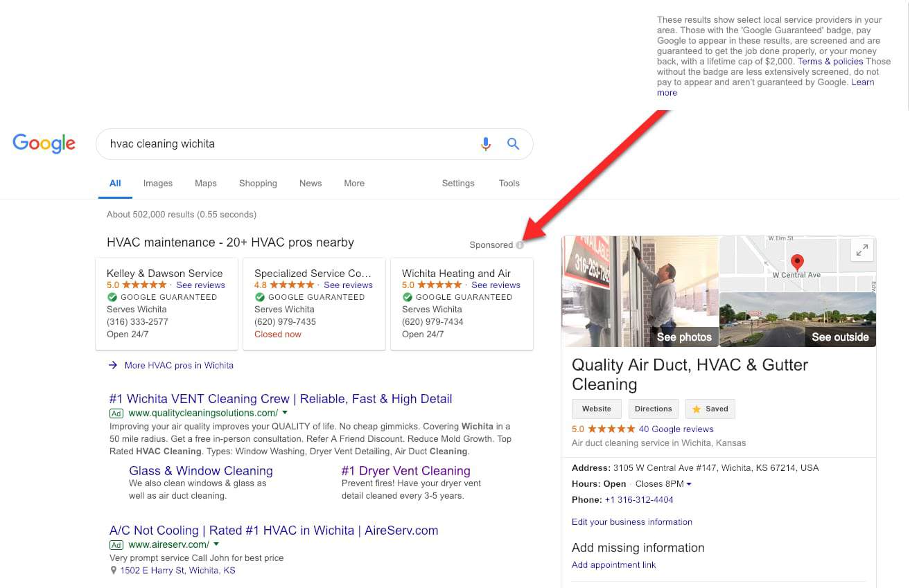Activate voice search with the microphone icon
Viewport: 910px width, 588px height.
[485, 143]
